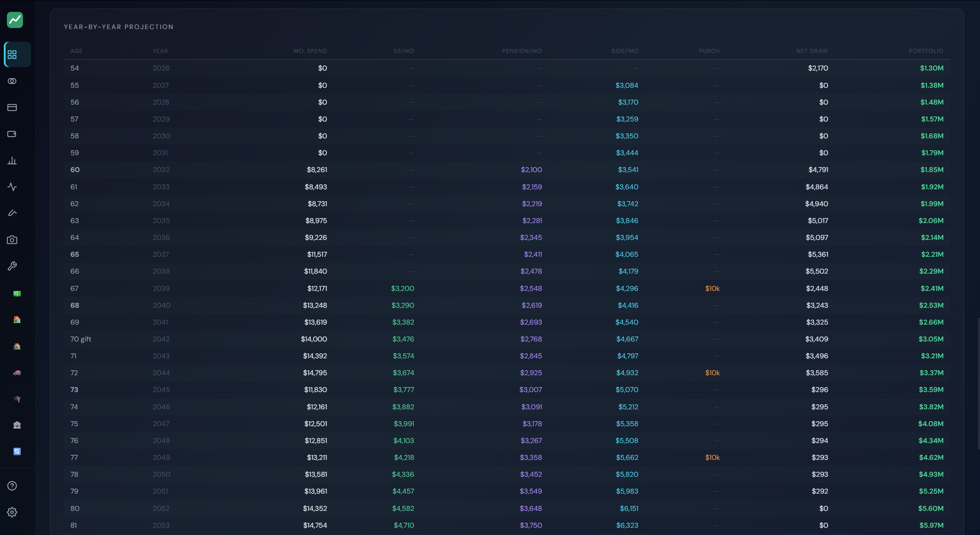Click the year 2026 cell
Viewport: 980px width, 535px height.
[161, 68]
